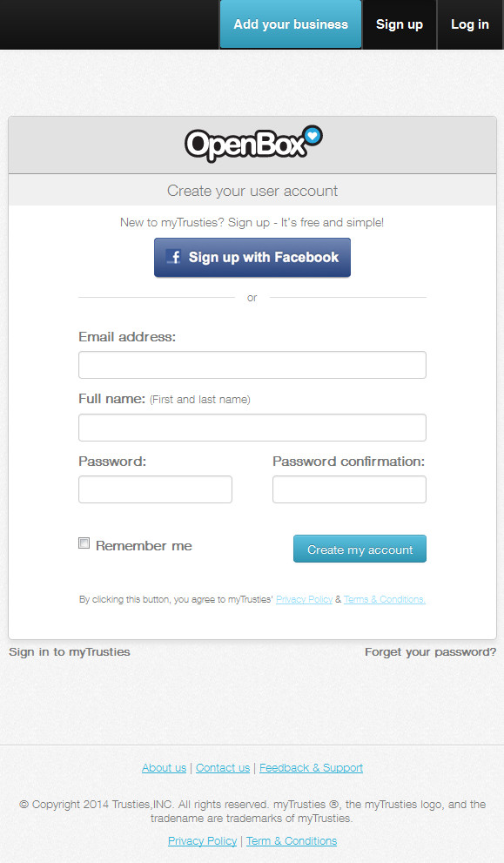504x863 pixels.
Task: Click the OpenBox logo
Action: (253, 145)
